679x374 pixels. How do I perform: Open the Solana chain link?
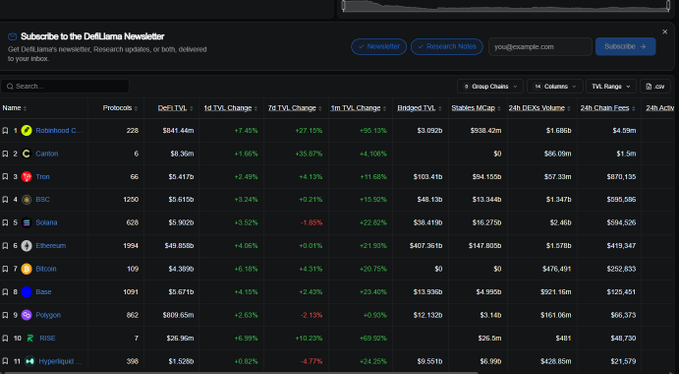(46, 222)
